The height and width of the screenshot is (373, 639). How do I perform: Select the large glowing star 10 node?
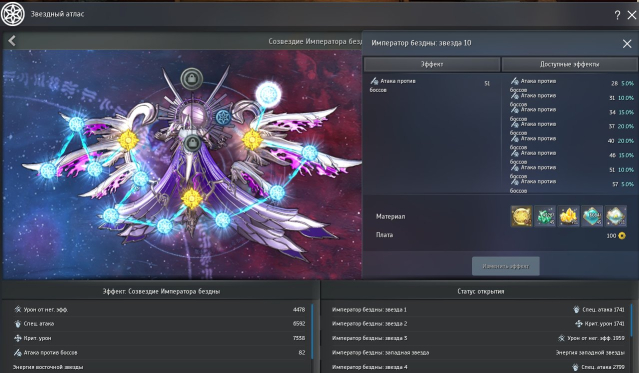coord(268,95)
